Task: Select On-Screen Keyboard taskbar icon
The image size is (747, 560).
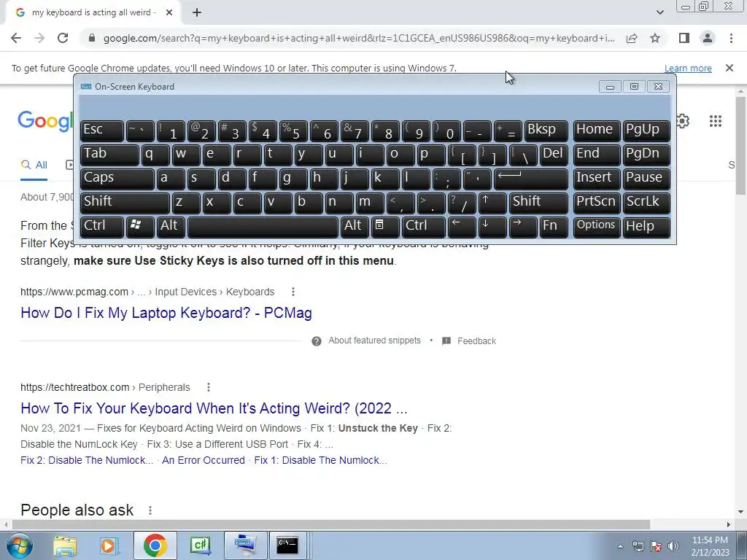Action: [245, 545]
